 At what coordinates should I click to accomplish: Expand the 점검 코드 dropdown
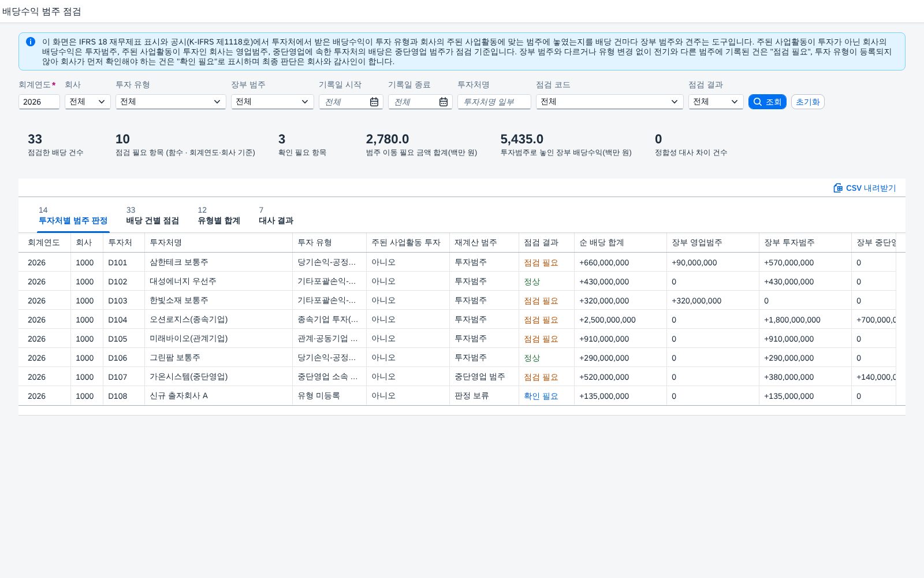610,102
